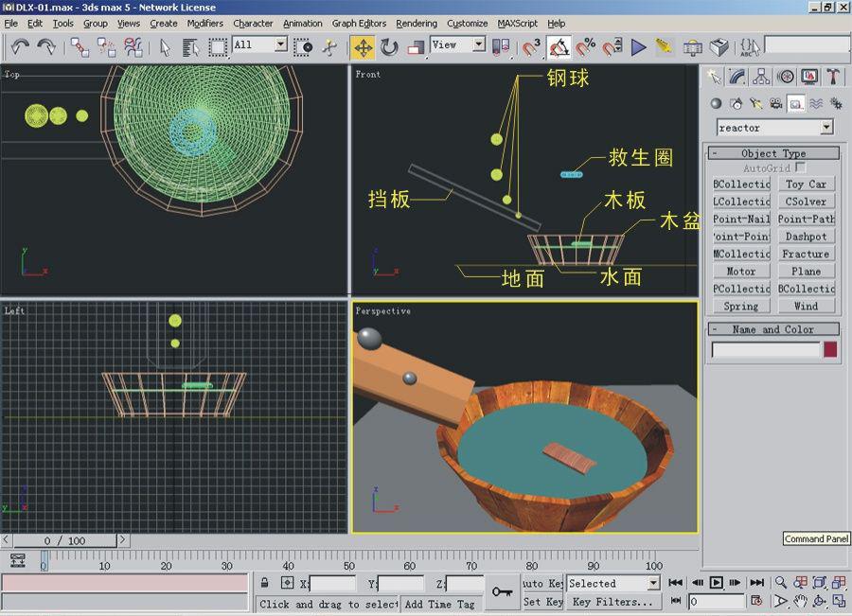Open the Utilities hammer panel
Viewport: 852px width, 616px height.
[833, 77]
